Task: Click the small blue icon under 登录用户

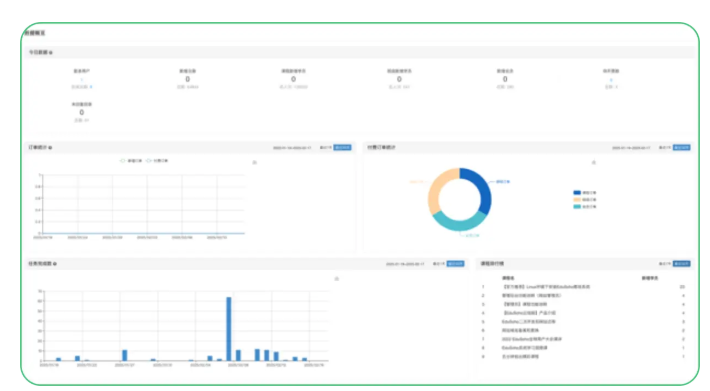Action: tap(91, 87)
